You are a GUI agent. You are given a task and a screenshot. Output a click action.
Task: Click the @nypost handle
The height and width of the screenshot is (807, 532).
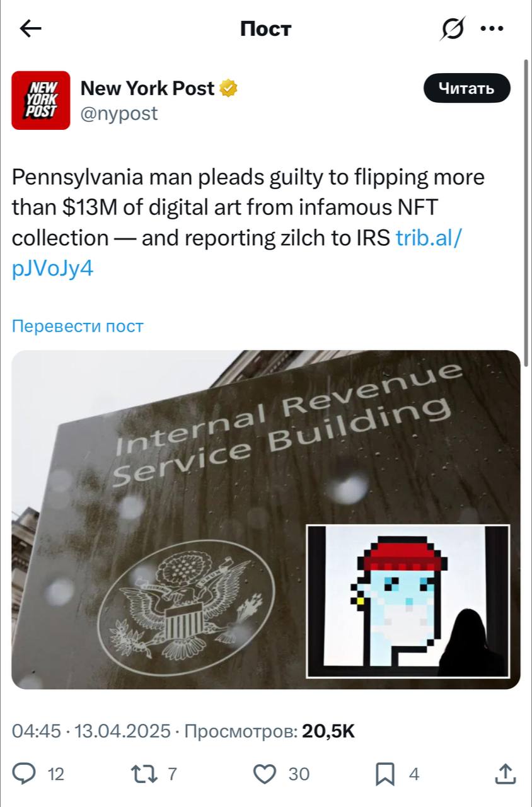point(119,113)
